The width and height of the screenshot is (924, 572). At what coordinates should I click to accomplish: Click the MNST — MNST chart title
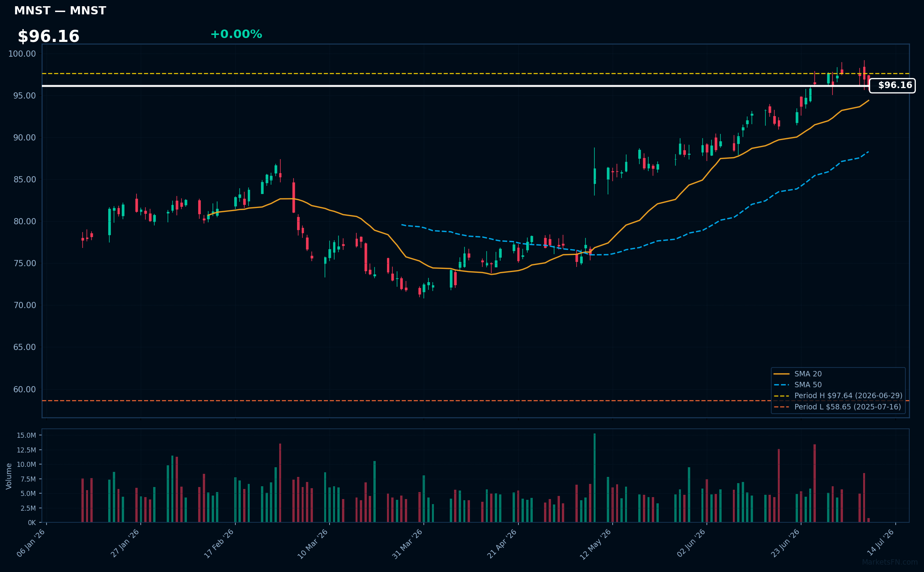(x=60, y=11)
